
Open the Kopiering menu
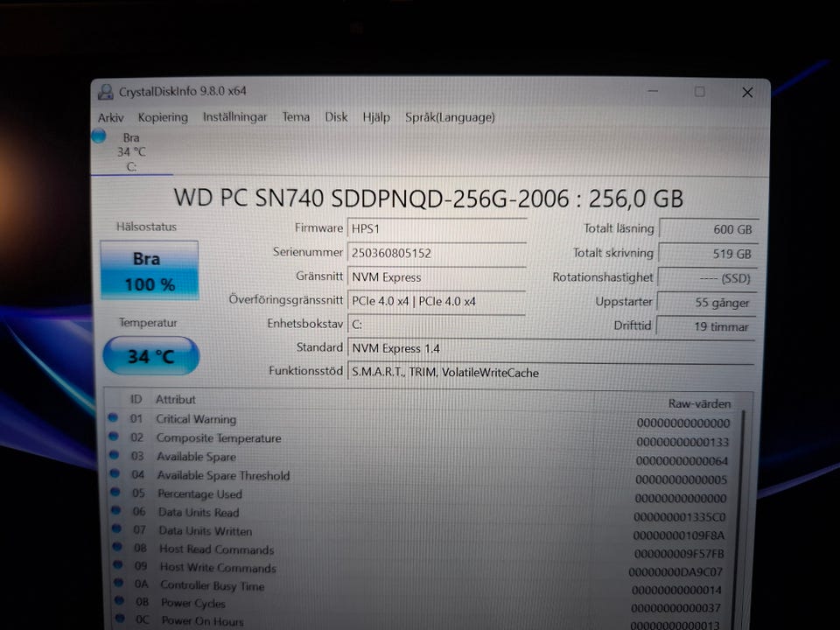[x=163, y=117]
